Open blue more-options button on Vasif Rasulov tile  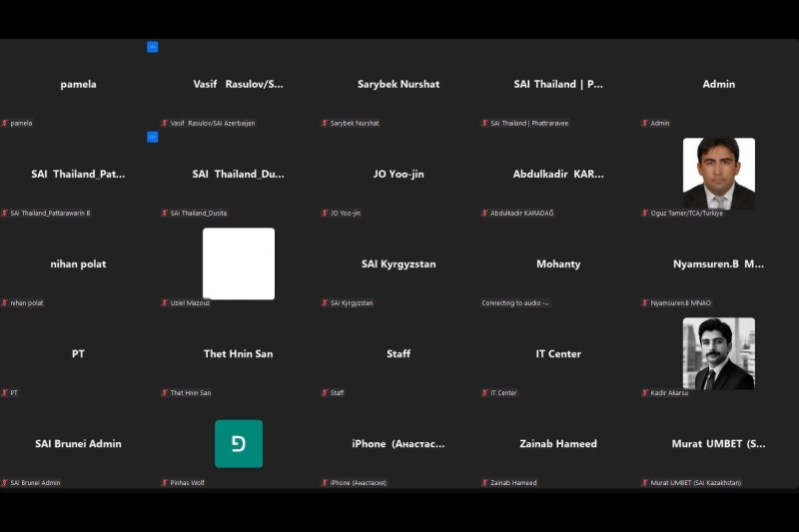(x=153, y=47)
